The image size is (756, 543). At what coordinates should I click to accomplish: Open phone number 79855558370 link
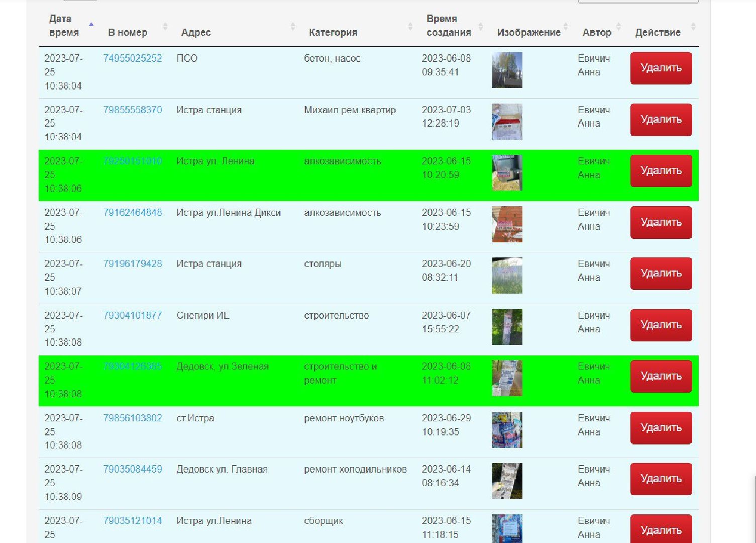[133, 110]
